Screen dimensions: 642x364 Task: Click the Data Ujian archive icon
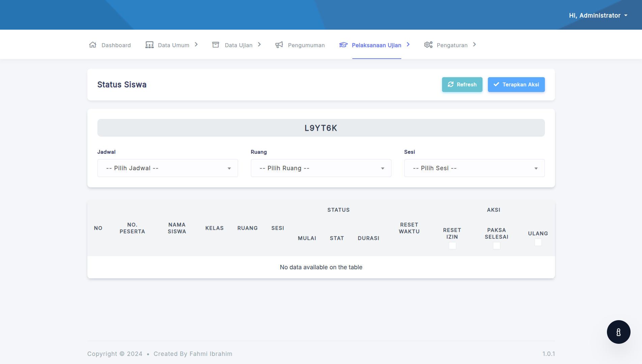(x=216, y=45)
